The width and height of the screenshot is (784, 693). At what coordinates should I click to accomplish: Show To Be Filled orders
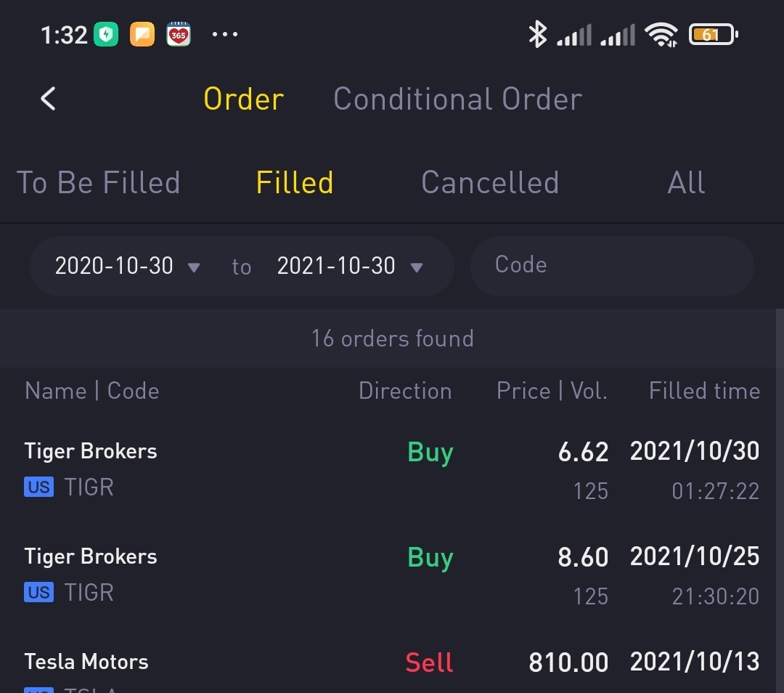coord(99,182)
